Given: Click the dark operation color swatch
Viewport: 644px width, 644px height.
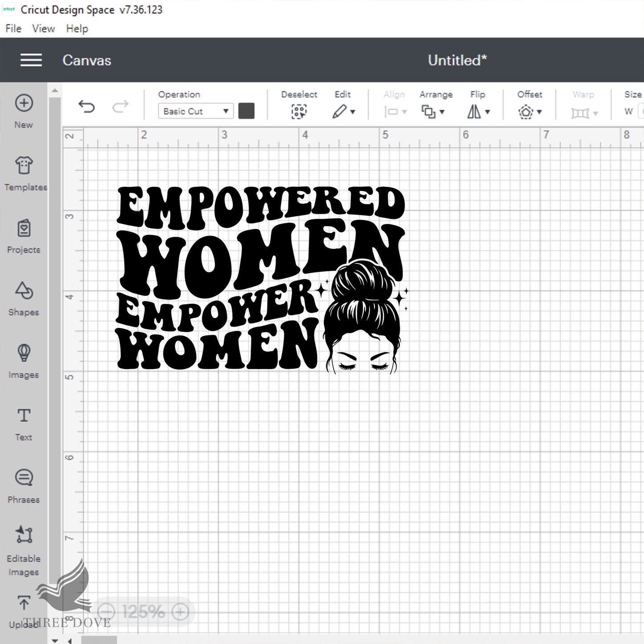Looking at the screenshot, I should 246,111.
